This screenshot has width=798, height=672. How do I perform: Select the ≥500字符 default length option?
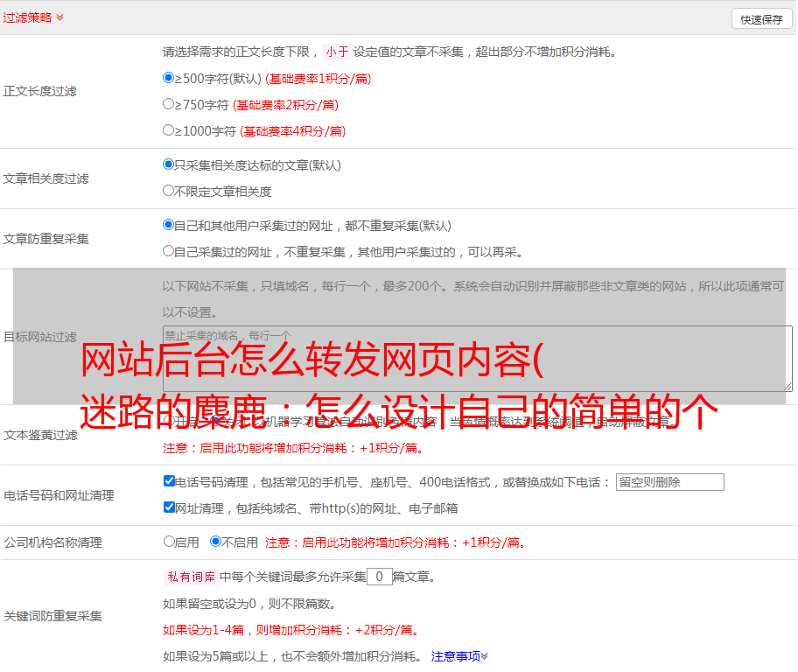pyautogui.click(x=169, y=78)
